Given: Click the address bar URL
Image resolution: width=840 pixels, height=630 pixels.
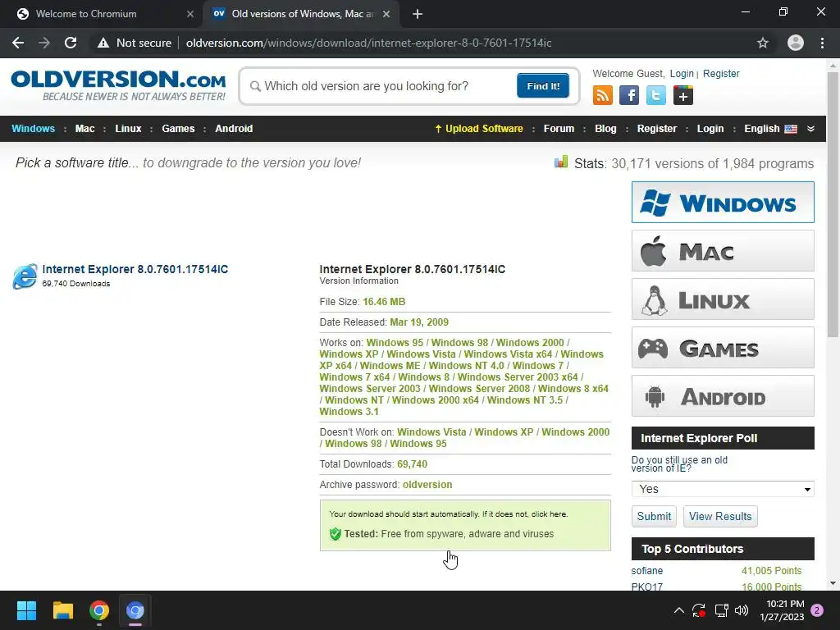Looking at the screenshot, I should (368, 43).
